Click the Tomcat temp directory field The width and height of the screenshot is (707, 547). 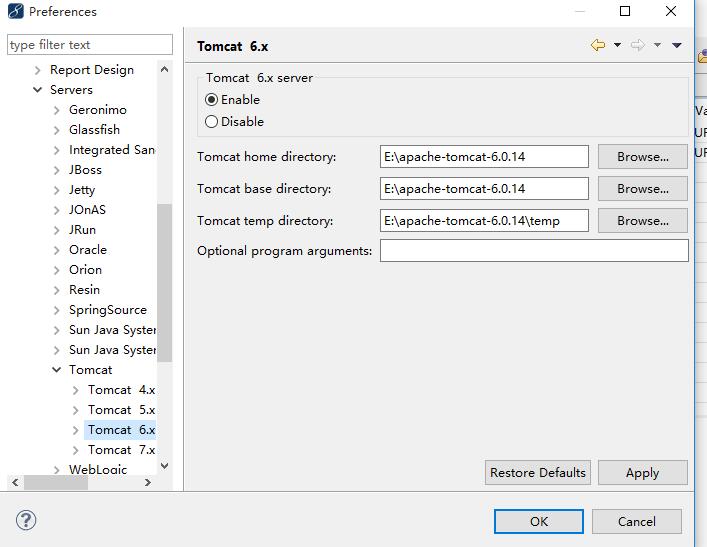pos(484,221)
